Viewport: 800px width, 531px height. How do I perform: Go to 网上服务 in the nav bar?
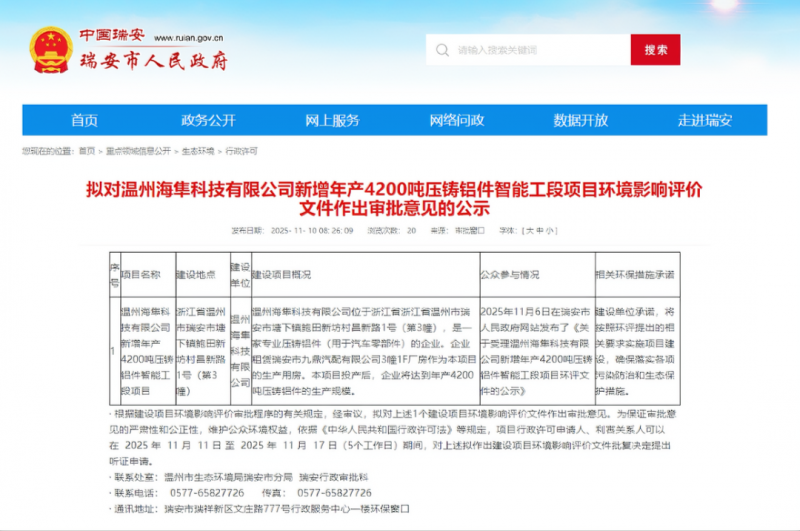point(332,120)
